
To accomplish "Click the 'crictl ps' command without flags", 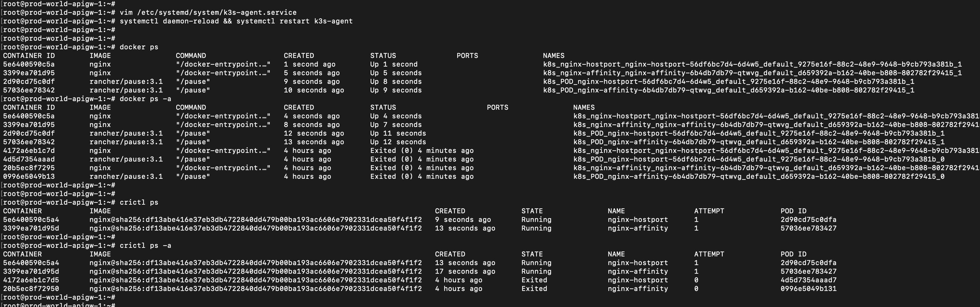I will coord(139,203).
